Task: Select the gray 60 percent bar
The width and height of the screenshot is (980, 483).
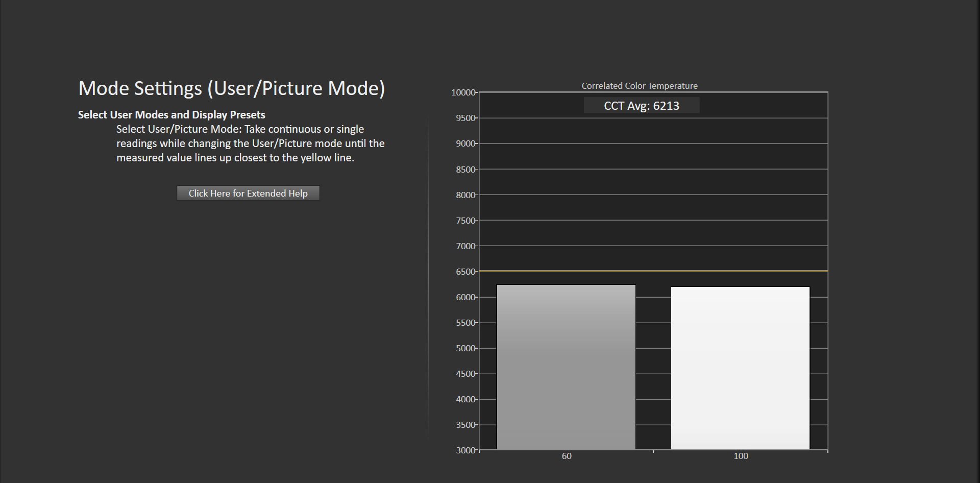Action: [566, 367]
